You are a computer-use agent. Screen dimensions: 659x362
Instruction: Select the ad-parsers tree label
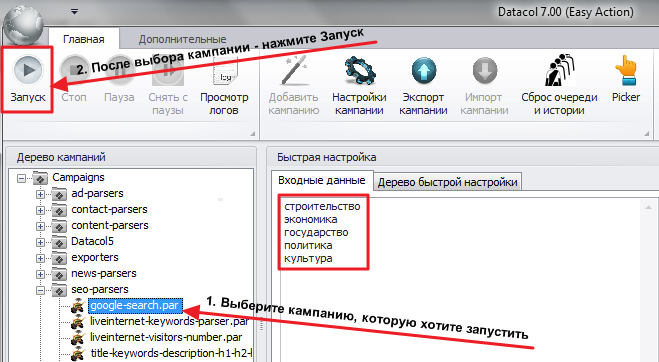tap(98, 193)
